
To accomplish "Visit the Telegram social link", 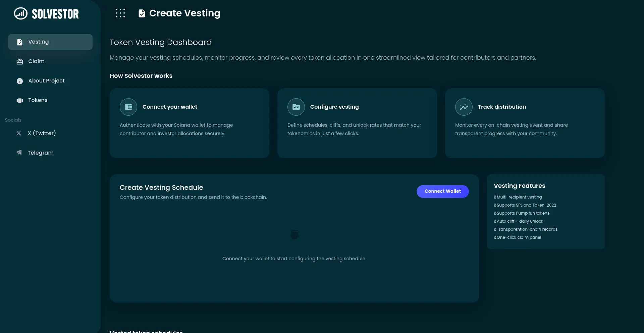I will pos(40,153).
